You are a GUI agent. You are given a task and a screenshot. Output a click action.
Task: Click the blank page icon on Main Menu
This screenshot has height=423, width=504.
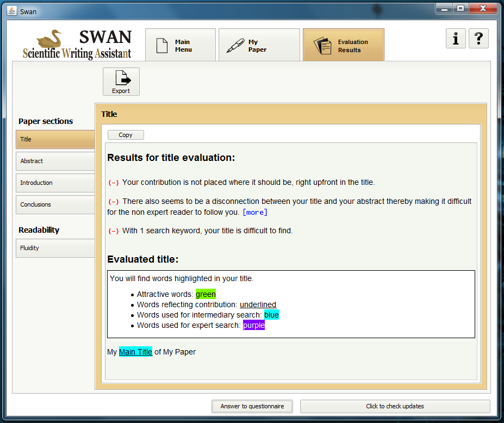pyautogui.click(x=162, y=46)
